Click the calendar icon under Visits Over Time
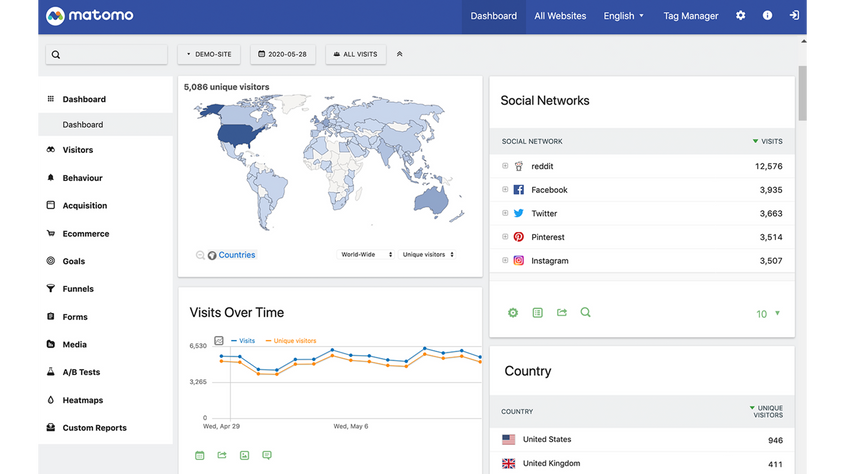 coord(200,455)
